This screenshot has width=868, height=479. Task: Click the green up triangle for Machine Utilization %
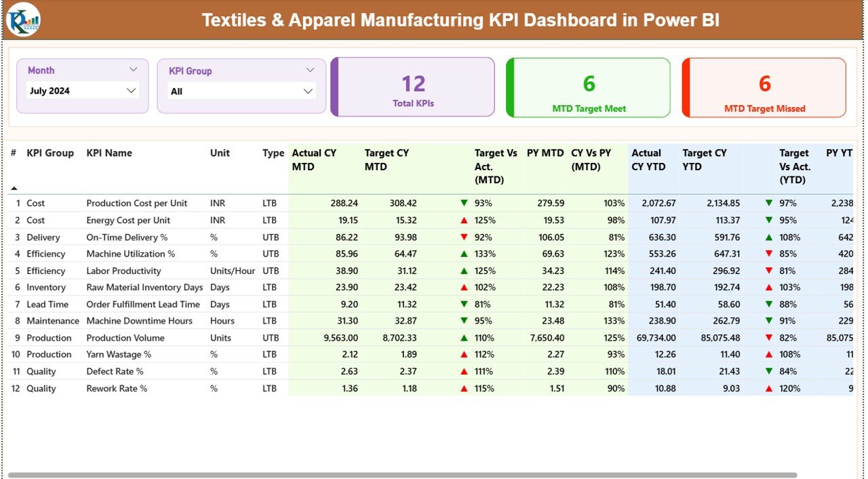(464, 254)
